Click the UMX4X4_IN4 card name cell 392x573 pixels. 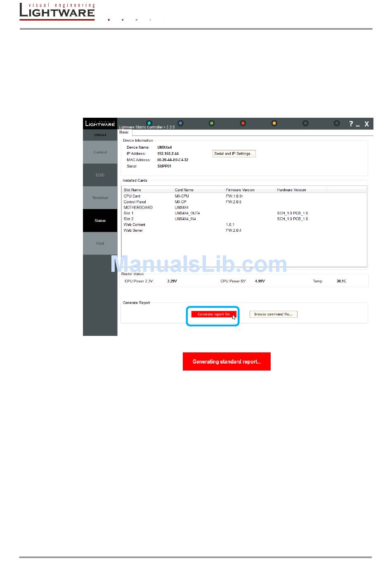(185, 219)
